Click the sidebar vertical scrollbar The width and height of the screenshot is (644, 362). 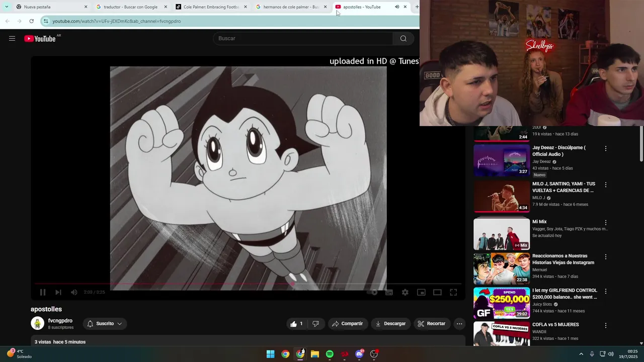click(x=641, y=144)
